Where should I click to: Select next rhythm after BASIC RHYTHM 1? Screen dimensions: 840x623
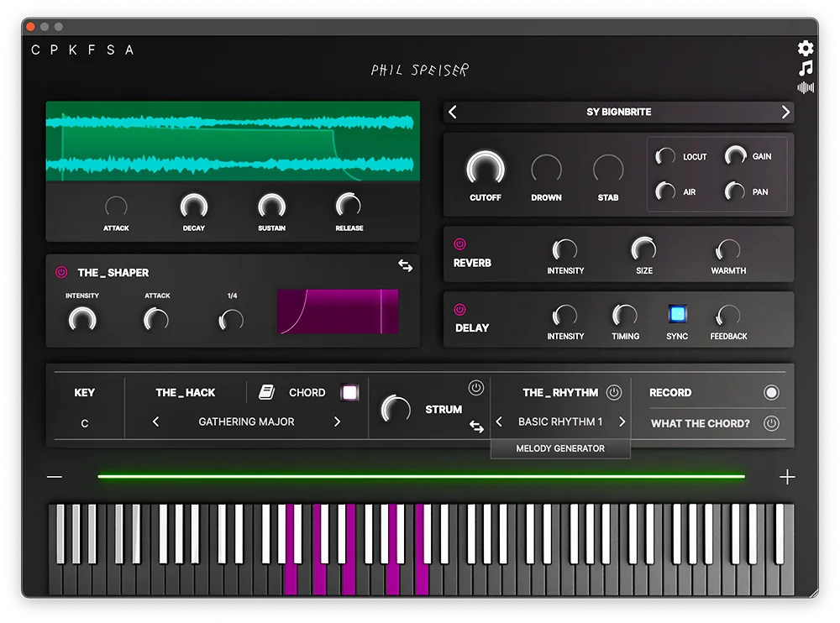point(622,421)
